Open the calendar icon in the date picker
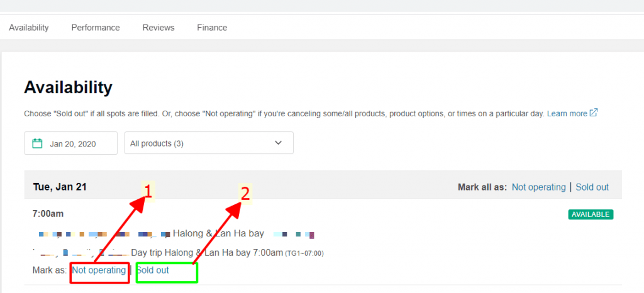This screenshot has width=644, height=293. 38,143
